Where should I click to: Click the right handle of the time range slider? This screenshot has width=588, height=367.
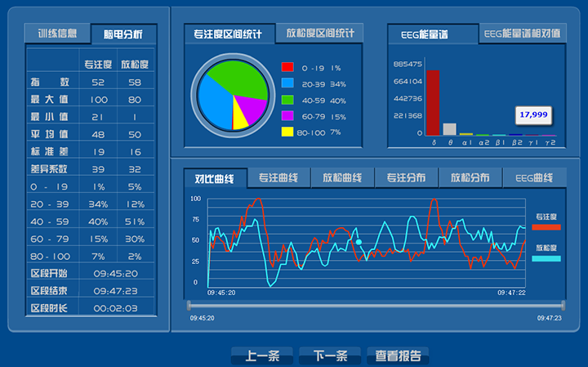pos(563,306)
